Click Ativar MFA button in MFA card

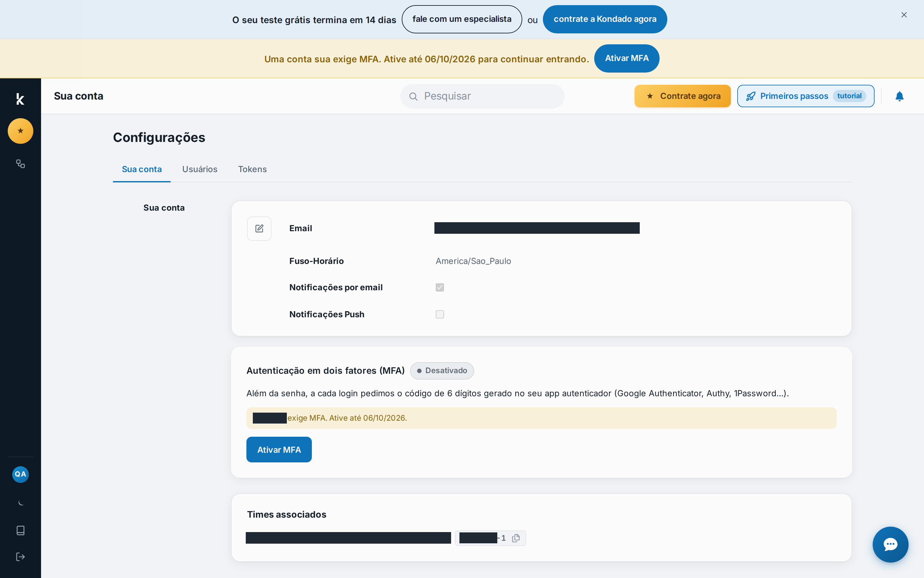279,450
